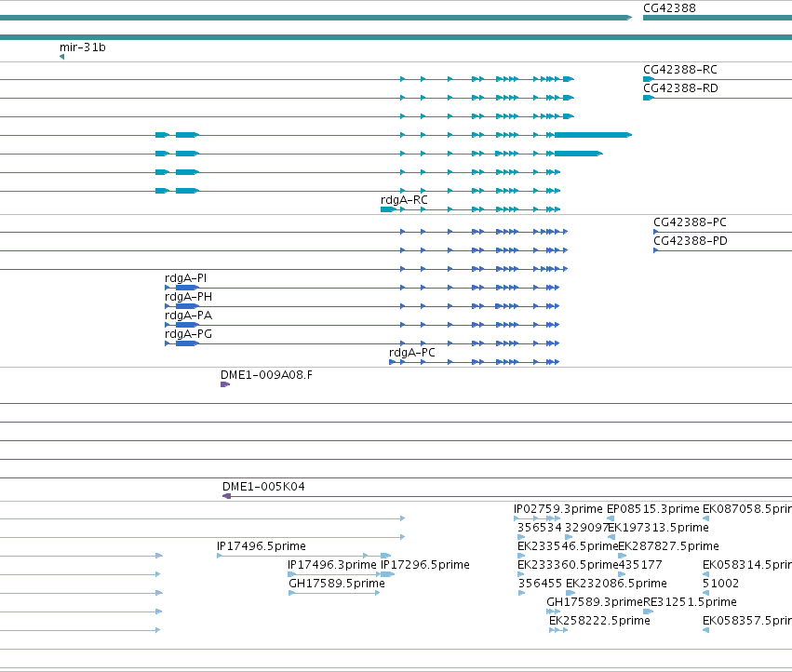Select the EK058357.5prime EST label

coord(747,621)
